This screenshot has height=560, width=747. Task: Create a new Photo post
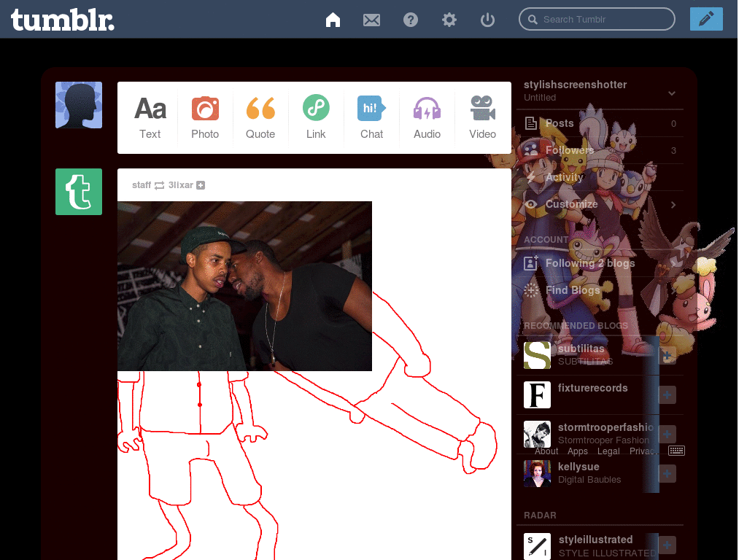coord(205,117)
